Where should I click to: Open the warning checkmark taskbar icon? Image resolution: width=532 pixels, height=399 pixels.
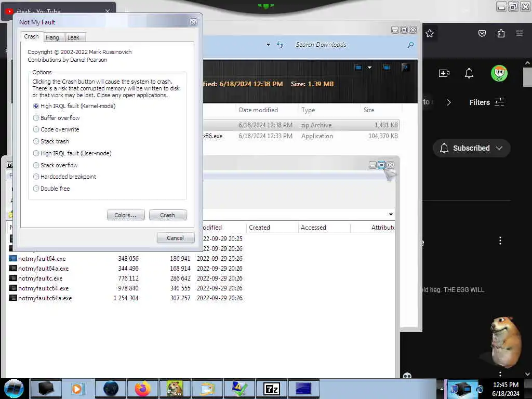click(x=239, y=389)
